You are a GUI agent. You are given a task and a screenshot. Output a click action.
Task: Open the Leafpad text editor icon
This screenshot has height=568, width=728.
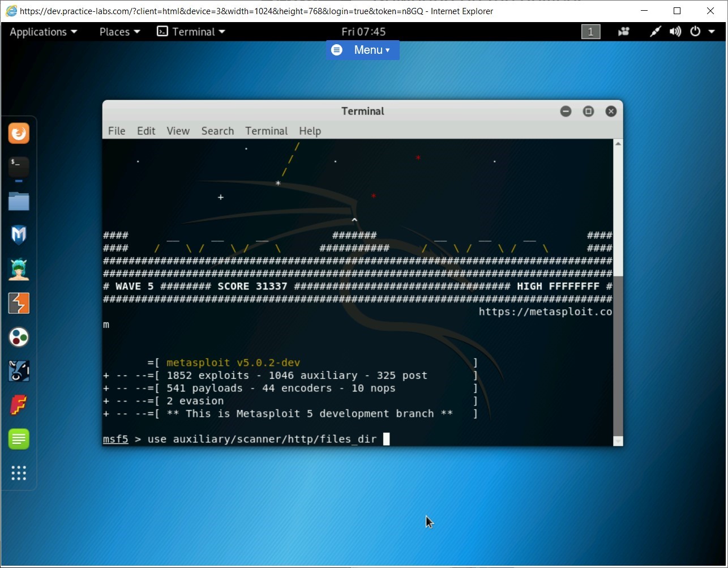(x=19, y=439)
